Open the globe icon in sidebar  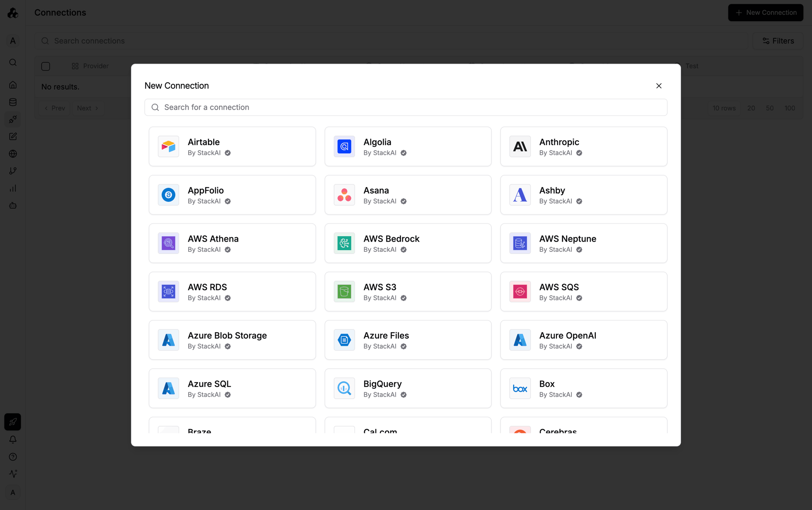point(13,154)
